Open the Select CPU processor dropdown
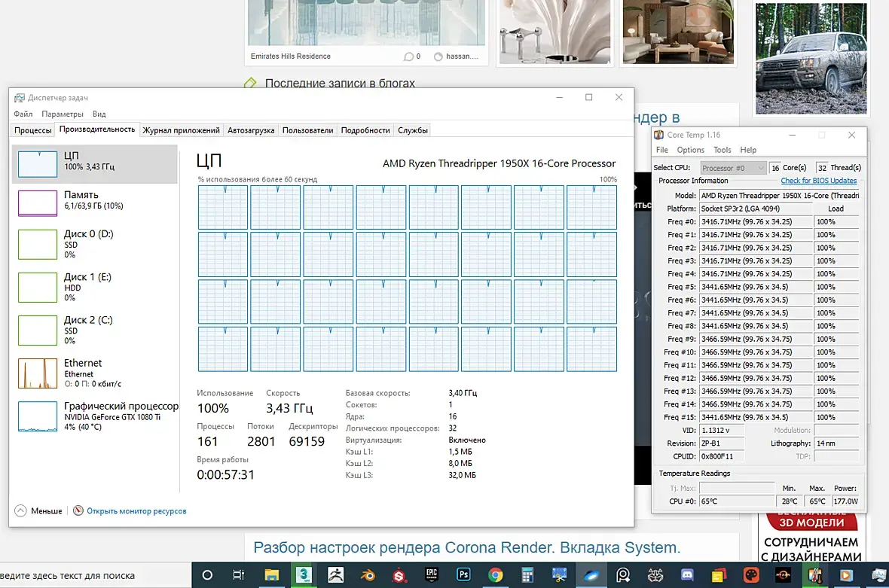Image resolution: width=889 pixels, height=588 pixels. [x=732, y=168]
